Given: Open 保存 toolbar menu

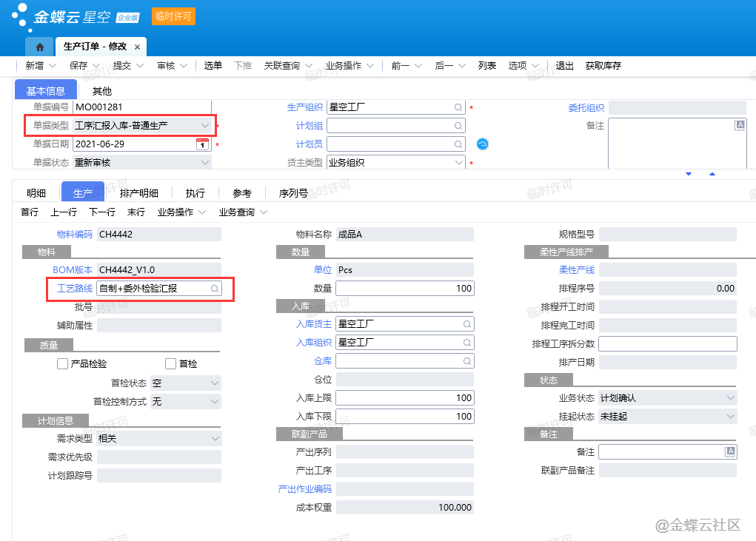Looking at the screenshot, I should (x=84, y=66).
